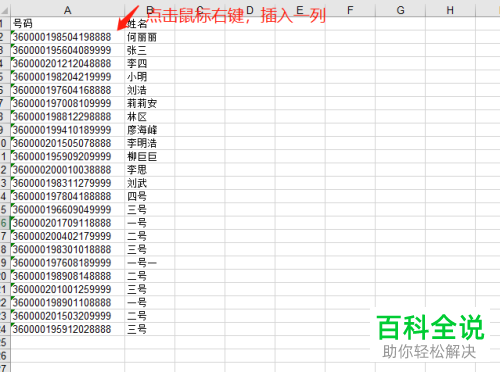Click 三号 beside 360000195912028888

[x=150, y=329]
